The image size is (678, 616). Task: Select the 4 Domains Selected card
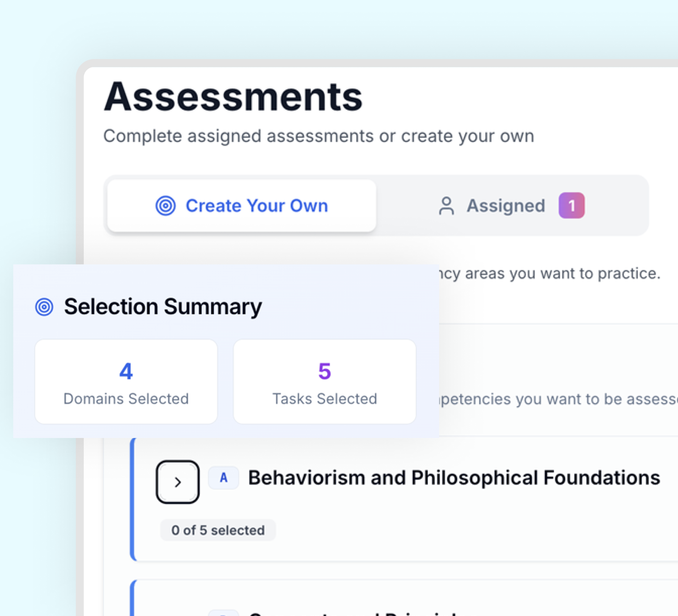point(126,382)
